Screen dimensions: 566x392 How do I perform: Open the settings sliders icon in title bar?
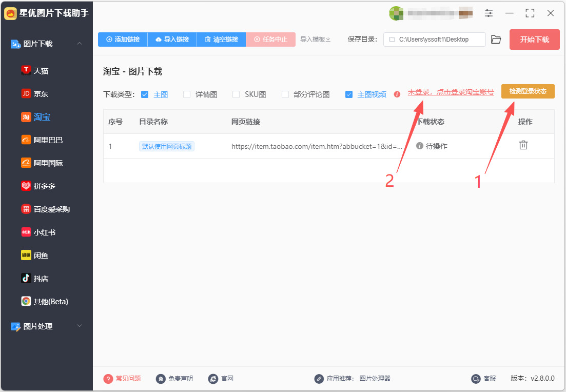(x=489, y=13)
